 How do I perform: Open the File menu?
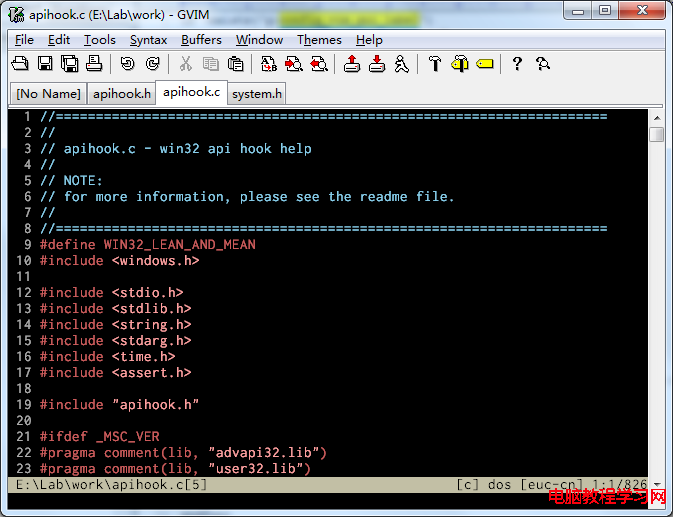[x=24, y=40]
